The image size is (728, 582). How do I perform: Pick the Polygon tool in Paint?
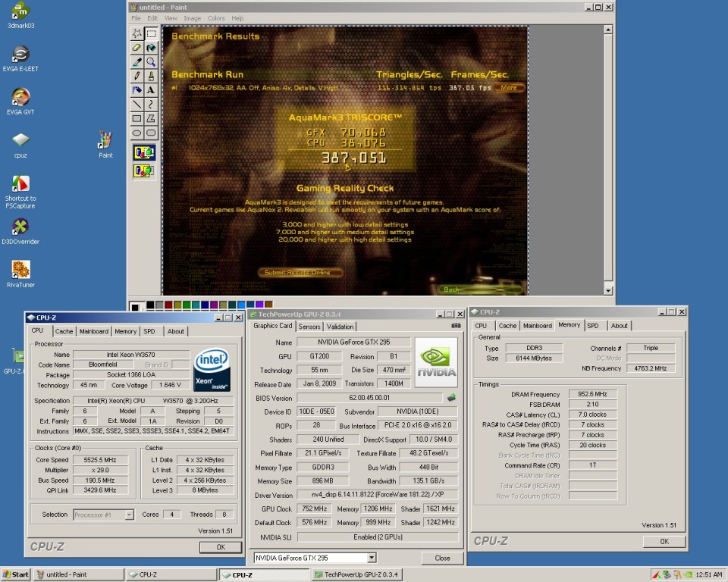152,118
